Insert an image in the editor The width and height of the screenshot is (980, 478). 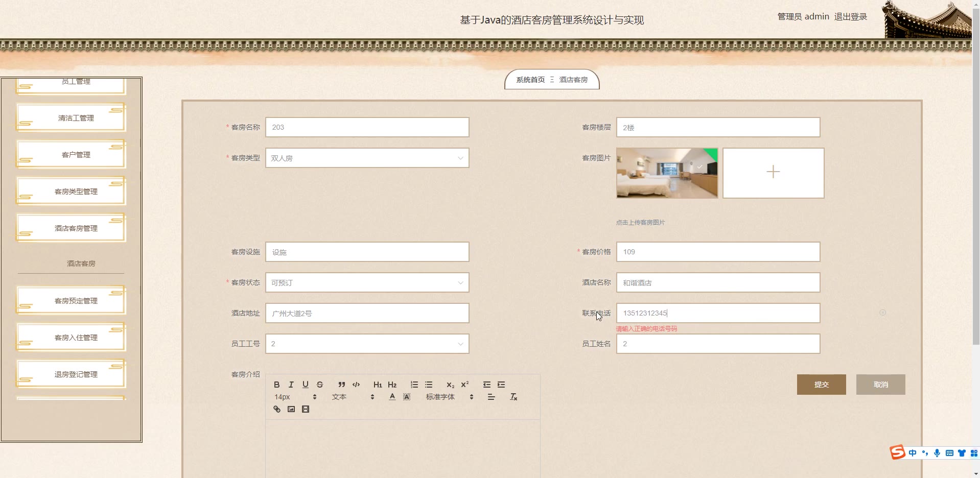(291, 409)
